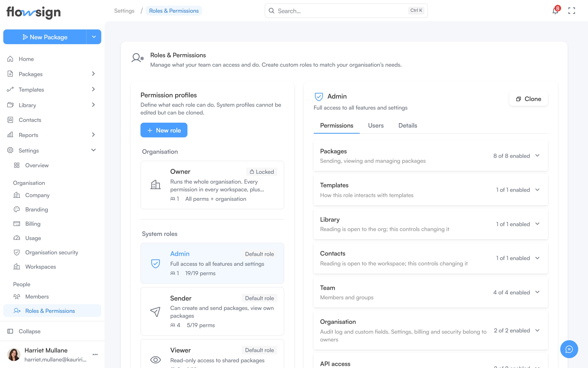
Task: Click the Home icon in sidebar
Action: 10,59
